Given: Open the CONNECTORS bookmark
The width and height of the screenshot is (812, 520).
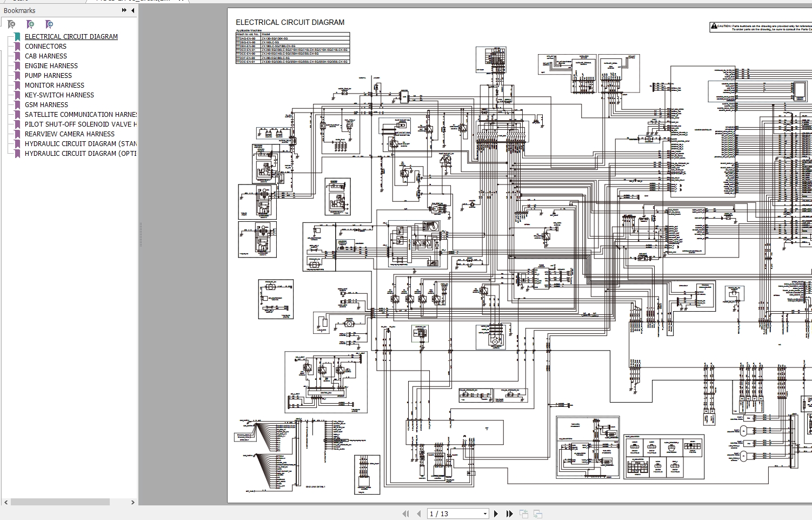Looking at the screenshot, I should tap(45, 47).
